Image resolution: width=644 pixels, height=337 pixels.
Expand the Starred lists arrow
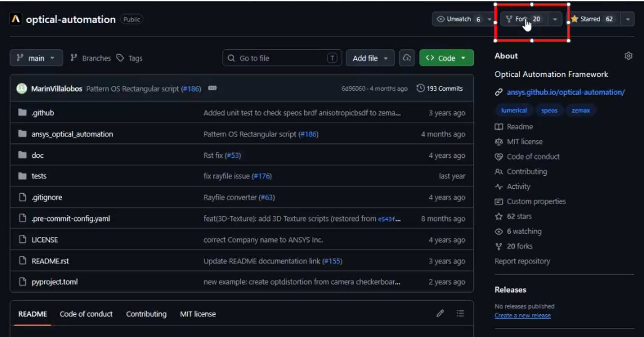pyautogui.click(x=628, y=19)
